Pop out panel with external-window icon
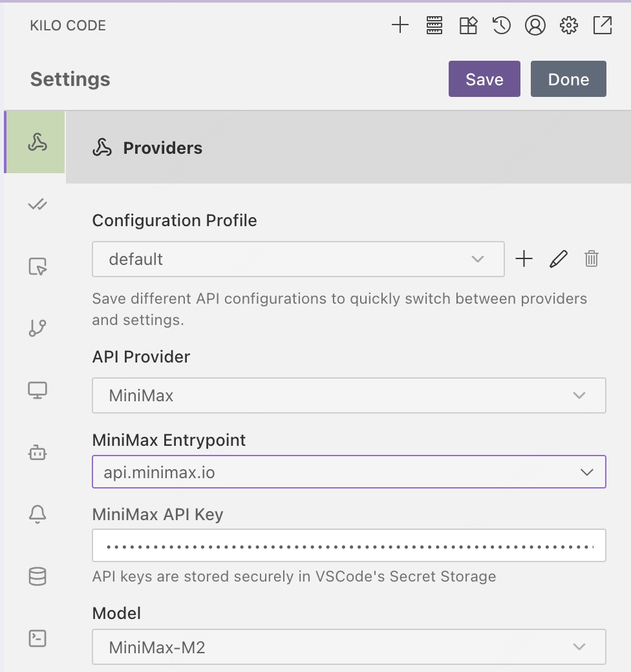The width and height of the screenshot is (631, 672). pos(603,26)
